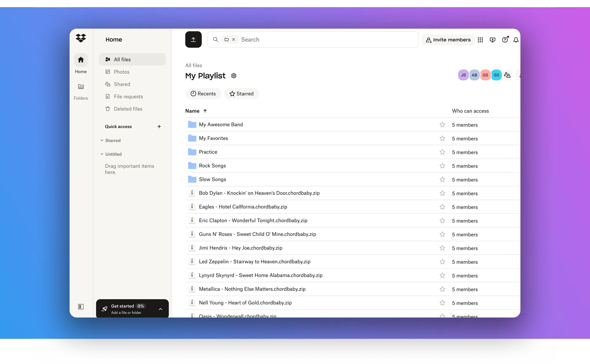The height and width of the screenshot is (364, 590).
Task: Click the zip icon for Metallica - Nothing Else Matters
Action: pyautogui.click(x=192, y=289)
